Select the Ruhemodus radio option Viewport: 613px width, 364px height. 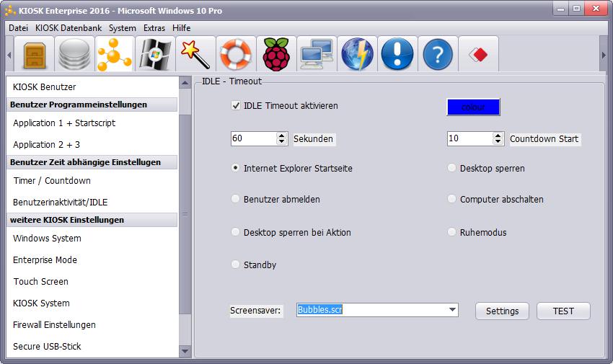pyautogui.click(x=451, y=232)
